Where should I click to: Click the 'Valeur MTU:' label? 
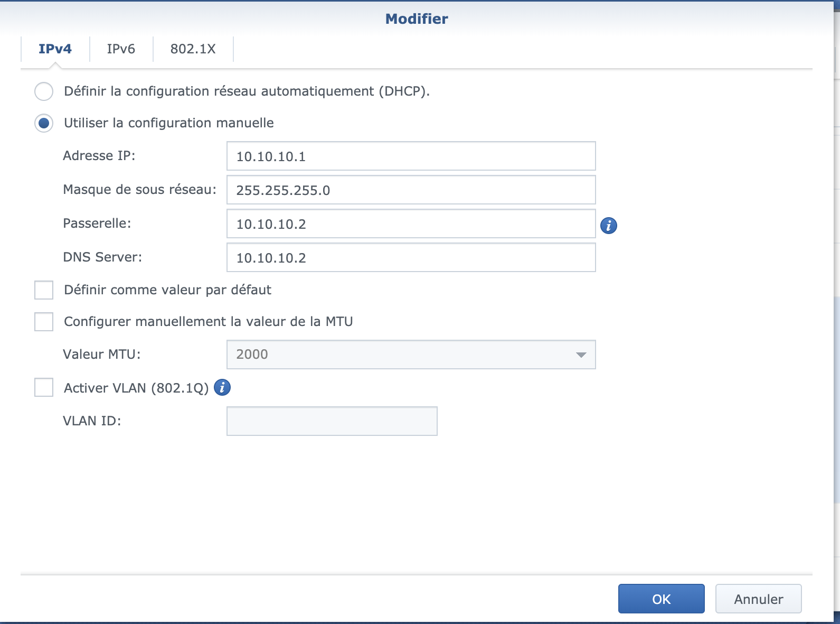pos(102,355)
